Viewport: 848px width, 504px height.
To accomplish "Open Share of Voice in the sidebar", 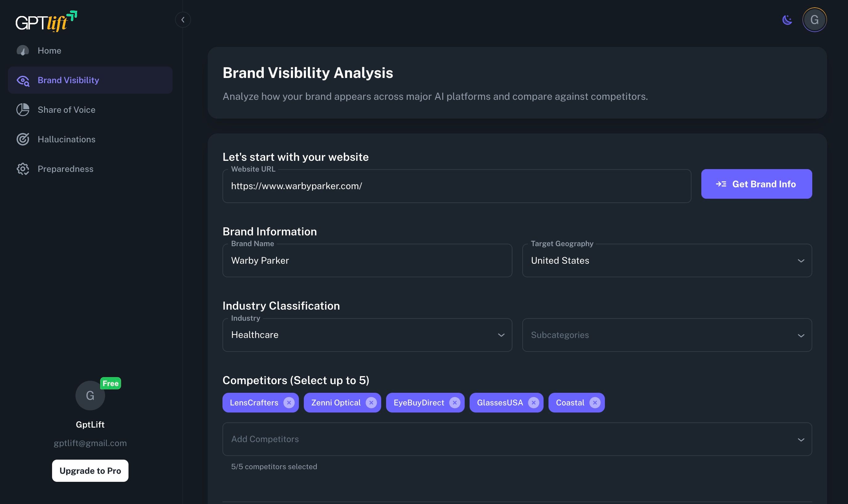I will click(x=90, y=110).
